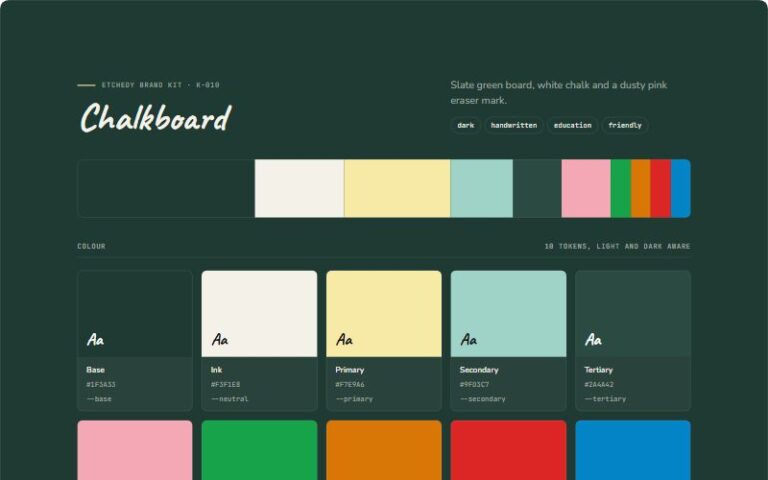768x480 pixels.
Task: Click the "--primary" token name
Action: click(354, 399)
